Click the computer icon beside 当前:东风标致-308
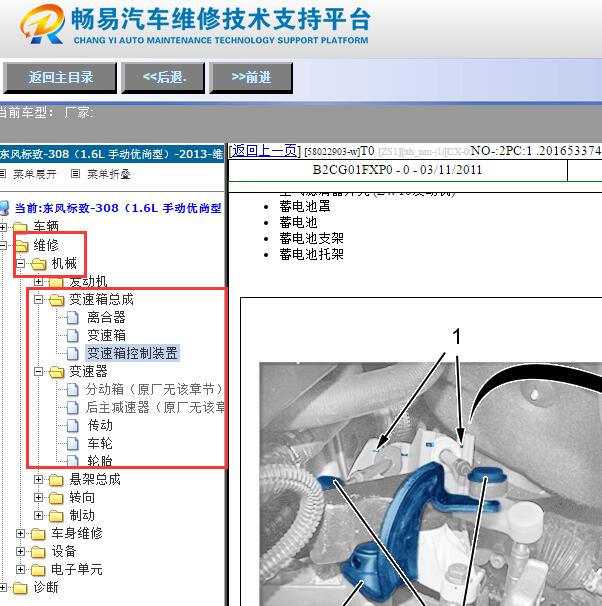 [x=4, y=208]
